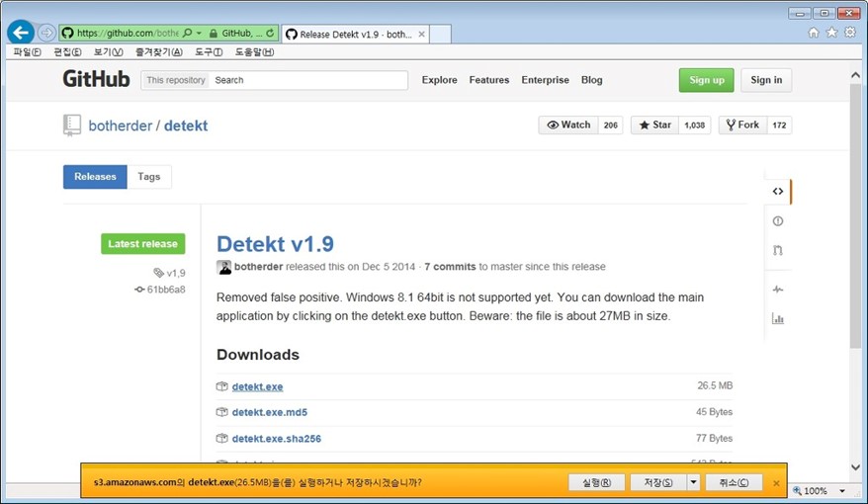This screenshot has width=868, height=504.
Task: Click the Latest release label
Action: pyautogui.click(x=142, y=244)
